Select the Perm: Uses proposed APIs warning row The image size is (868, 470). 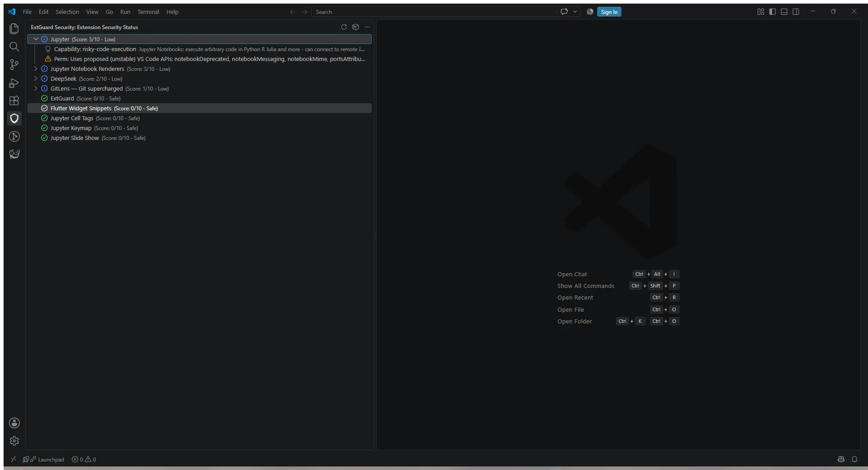tap(200, 59)
